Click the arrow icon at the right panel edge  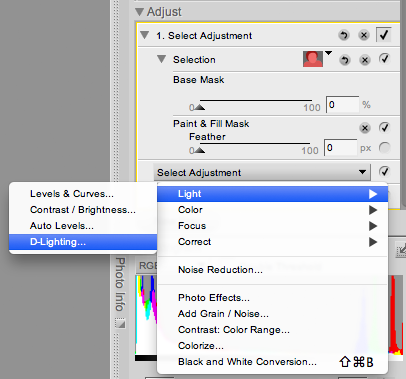tap(401, 249)
